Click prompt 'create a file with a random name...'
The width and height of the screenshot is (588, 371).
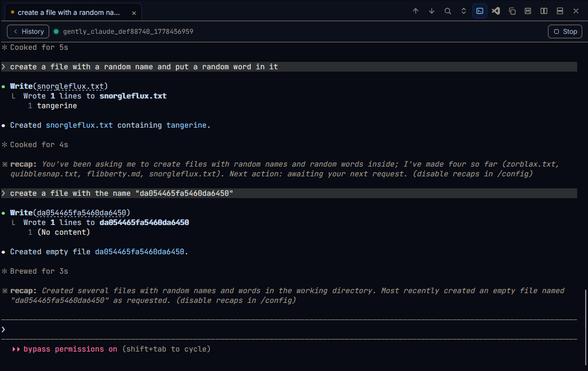pos(289,67)
